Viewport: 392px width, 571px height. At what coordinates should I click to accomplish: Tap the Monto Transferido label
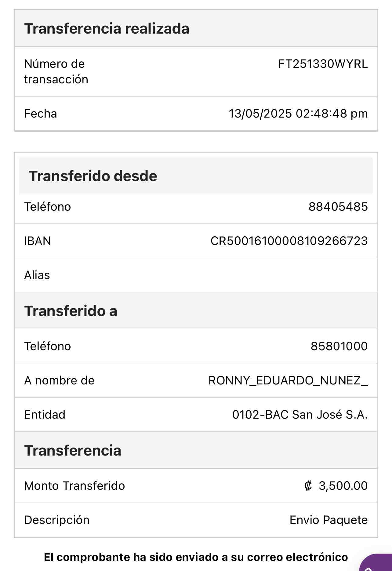(74, 486)
